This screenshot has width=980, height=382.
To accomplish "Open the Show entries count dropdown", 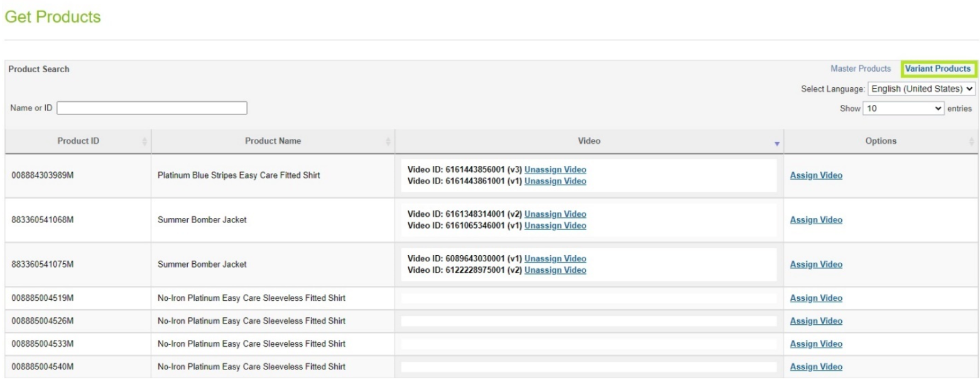I will 903,108.
